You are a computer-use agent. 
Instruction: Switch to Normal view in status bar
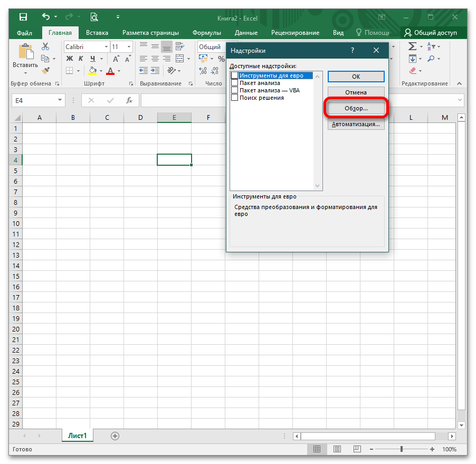(317, 449)
